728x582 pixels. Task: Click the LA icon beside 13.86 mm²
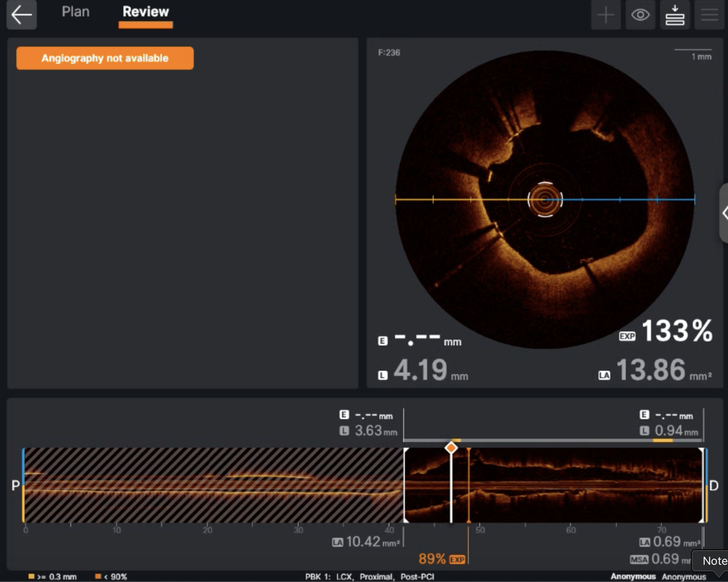pos(604,375)
